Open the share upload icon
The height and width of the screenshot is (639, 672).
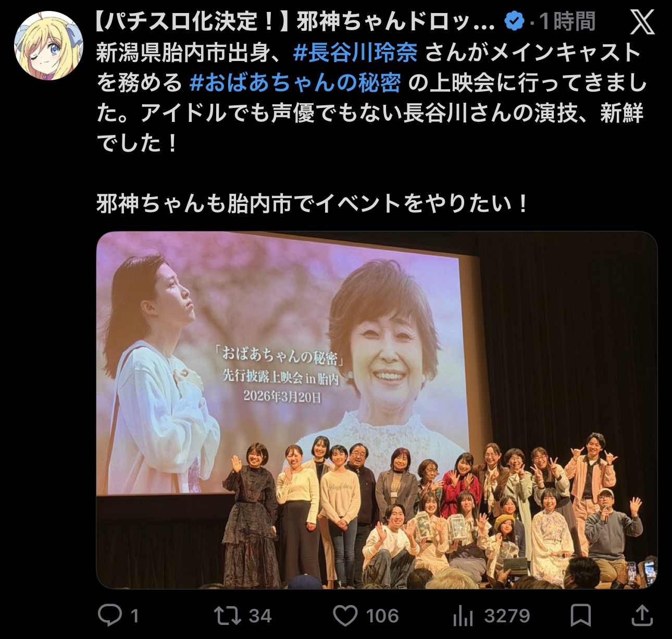pyautogui.click(x=642, y=615)
